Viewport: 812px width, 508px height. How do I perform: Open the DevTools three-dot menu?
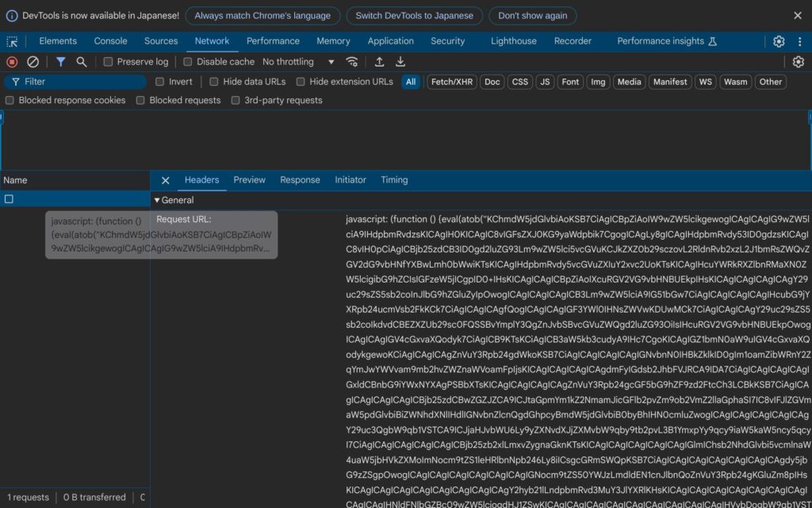point(798,41)
